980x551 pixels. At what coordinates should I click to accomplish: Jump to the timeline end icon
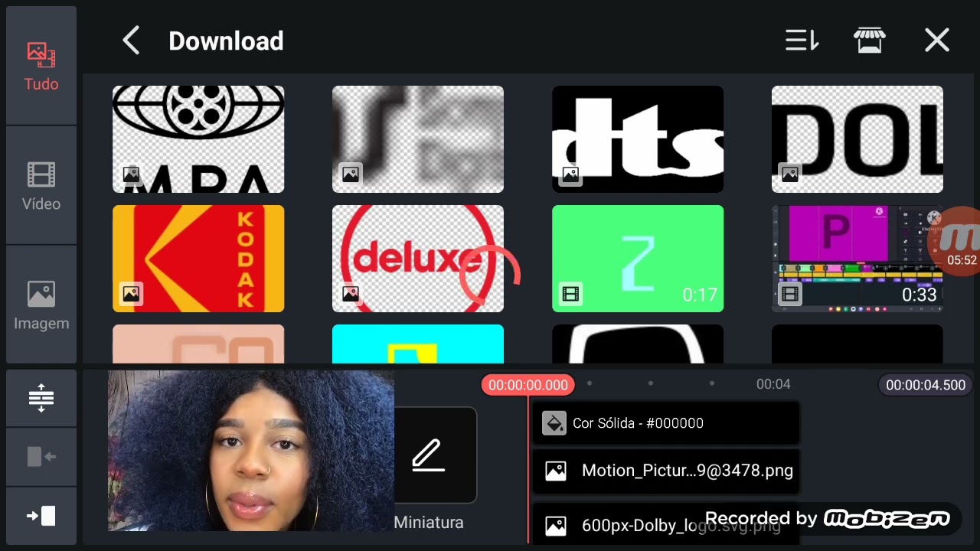tap(41, 516)
